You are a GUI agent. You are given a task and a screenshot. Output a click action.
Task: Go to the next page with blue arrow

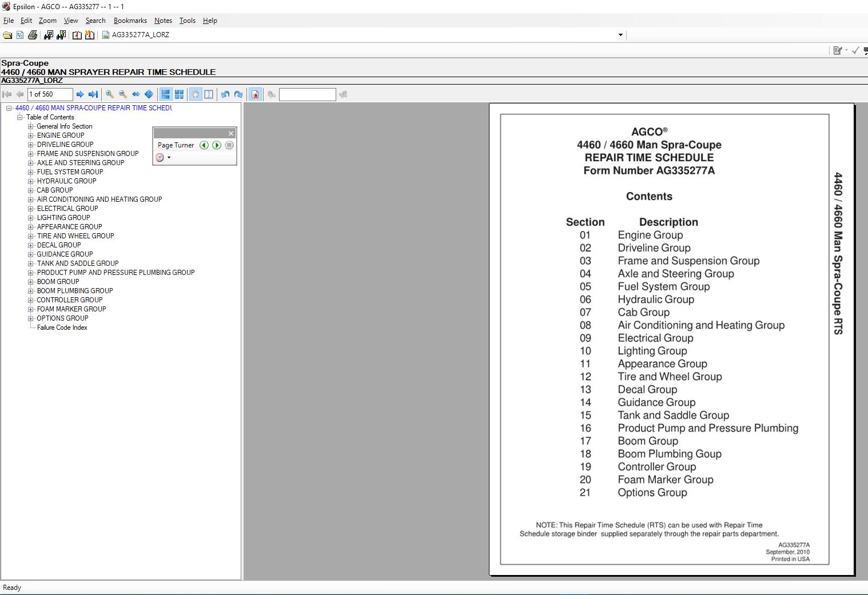pyautogui.click(x=80, y=94)
